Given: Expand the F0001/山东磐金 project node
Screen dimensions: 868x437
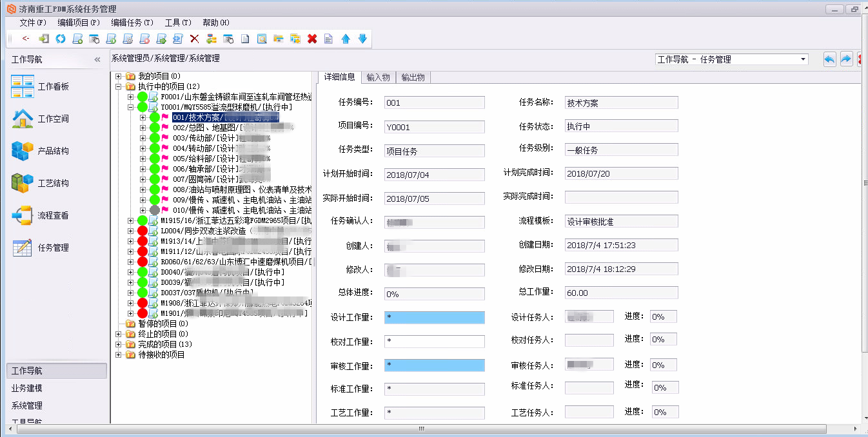Looking at the screenshot, I should pos(130,97).
